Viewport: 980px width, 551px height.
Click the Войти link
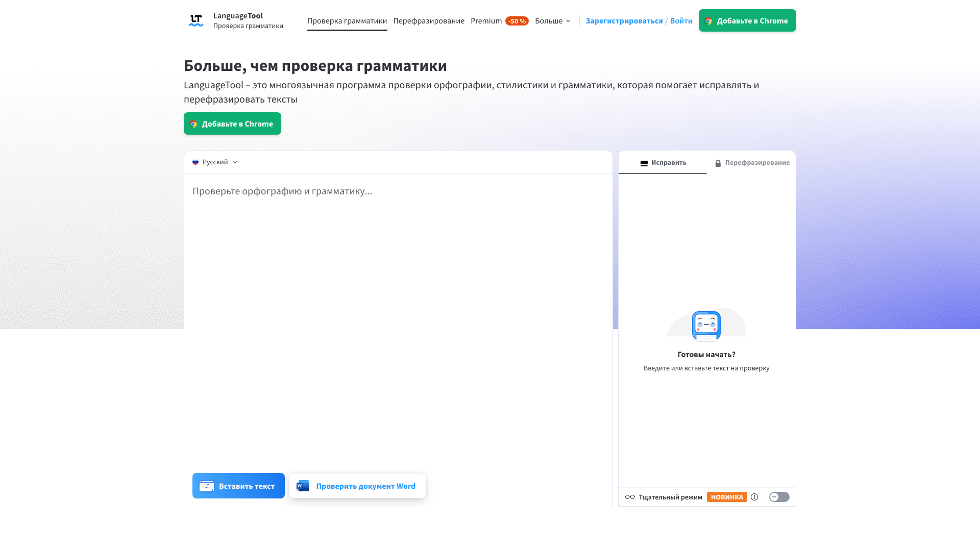click(681, 21)
